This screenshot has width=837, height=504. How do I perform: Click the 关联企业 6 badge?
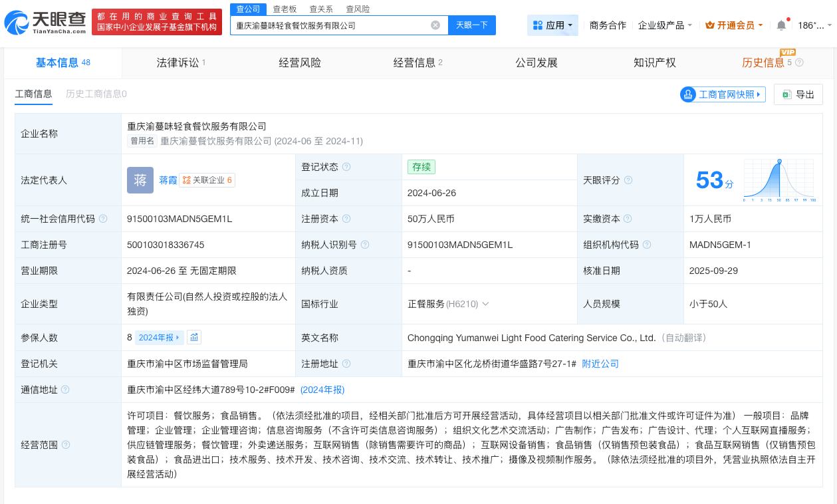pos(207,180)
